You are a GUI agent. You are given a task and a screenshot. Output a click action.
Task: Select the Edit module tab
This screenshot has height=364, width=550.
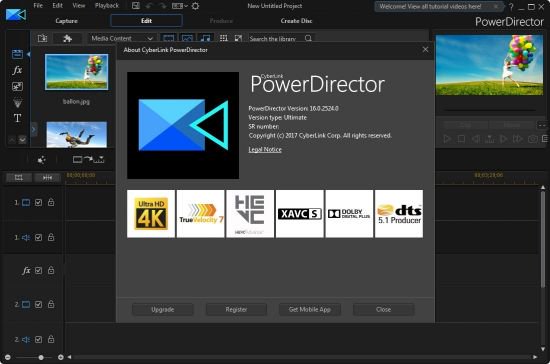tap(146, 21)
